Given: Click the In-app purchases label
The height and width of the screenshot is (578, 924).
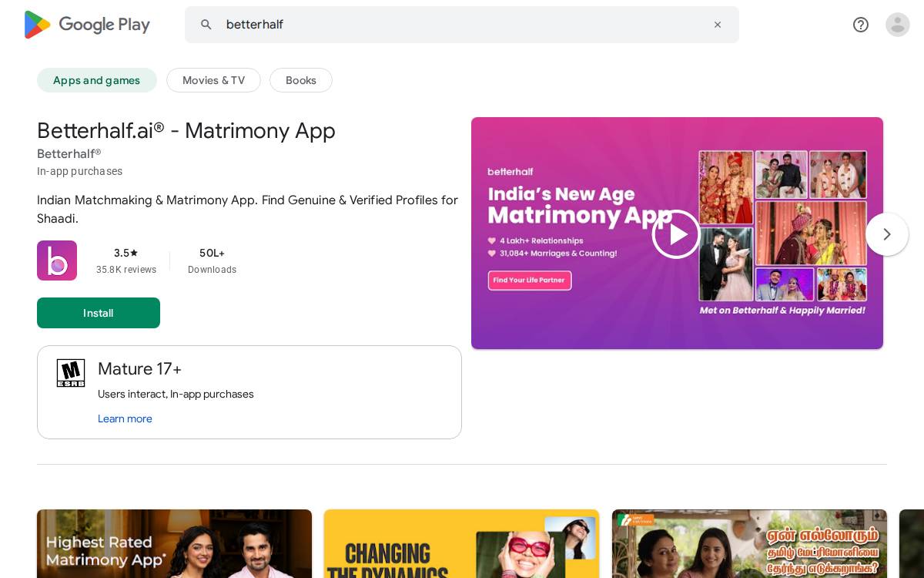Looking at the screenshot, I should tap(79, 171).
